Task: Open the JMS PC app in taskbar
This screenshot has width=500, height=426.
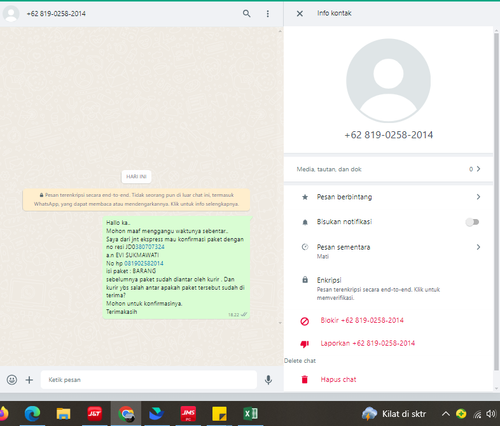Action: 188,414
